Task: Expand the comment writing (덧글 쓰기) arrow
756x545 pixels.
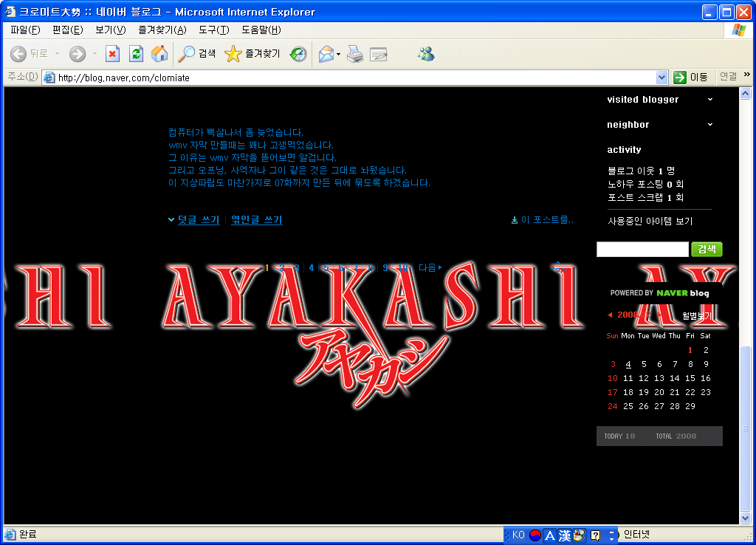Action: 171,220
